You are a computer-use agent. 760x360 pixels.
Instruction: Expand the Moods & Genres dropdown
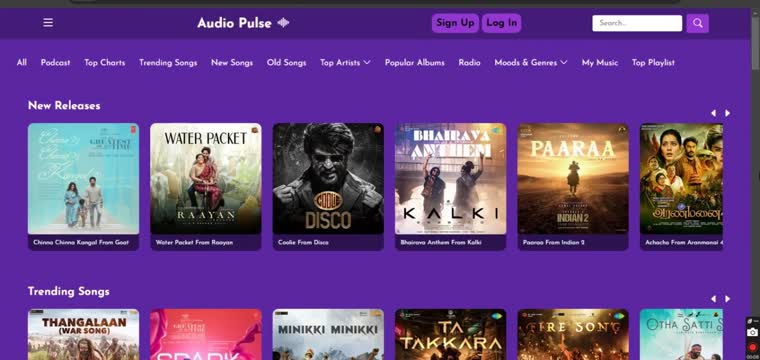click(531, 63)
